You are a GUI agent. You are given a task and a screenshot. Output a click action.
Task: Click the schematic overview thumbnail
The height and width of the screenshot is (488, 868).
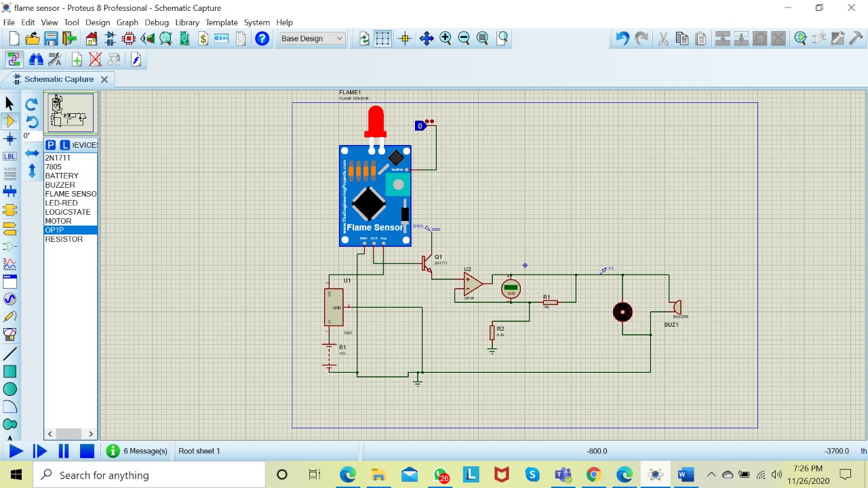pos(71,113)
